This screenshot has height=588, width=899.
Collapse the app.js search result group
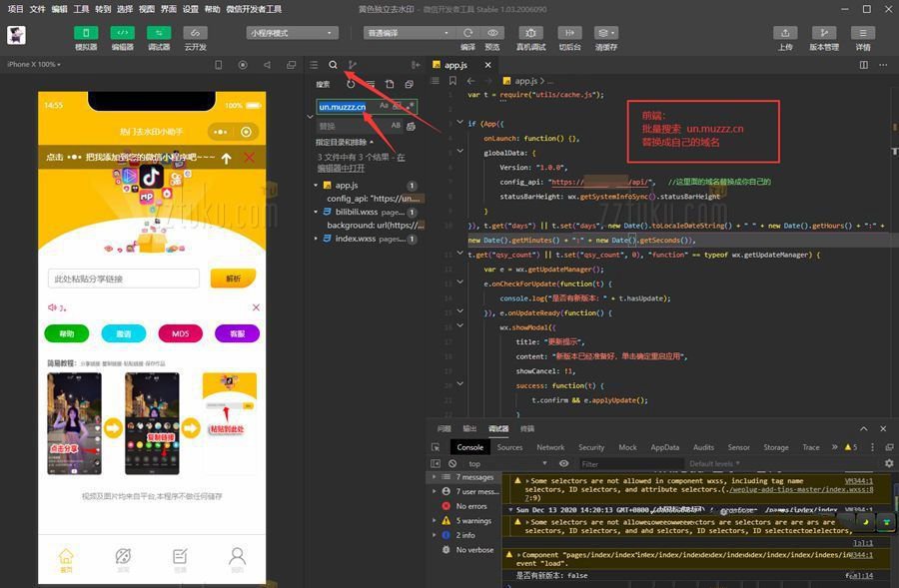318,186
